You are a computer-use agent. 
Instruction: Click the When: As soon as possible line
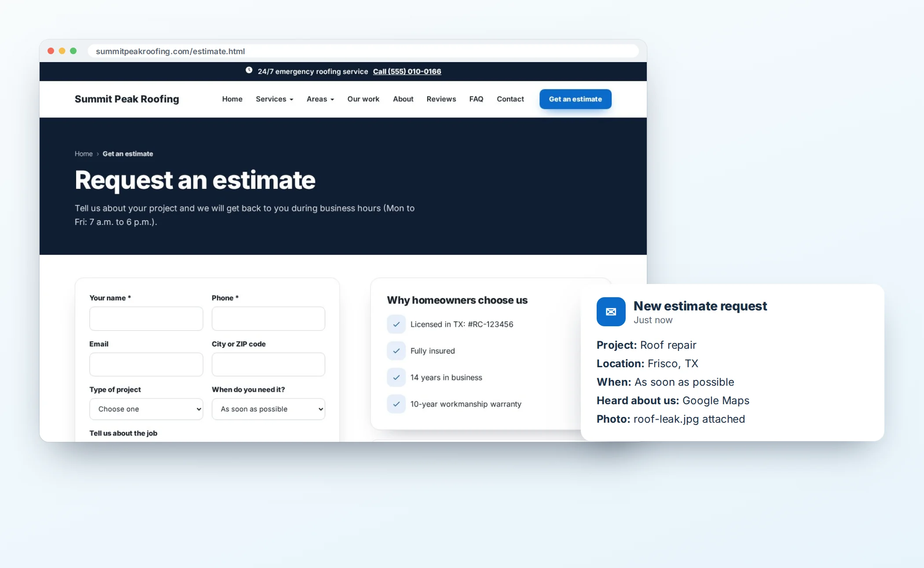pyautogui.click(x=665, y=382)
